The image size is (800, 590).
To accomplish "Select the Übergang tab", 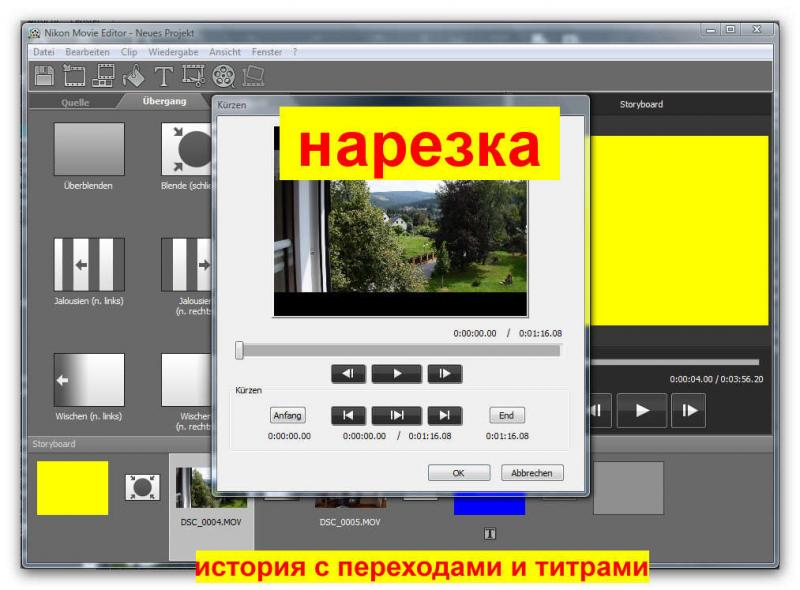I will click(164, 101).
